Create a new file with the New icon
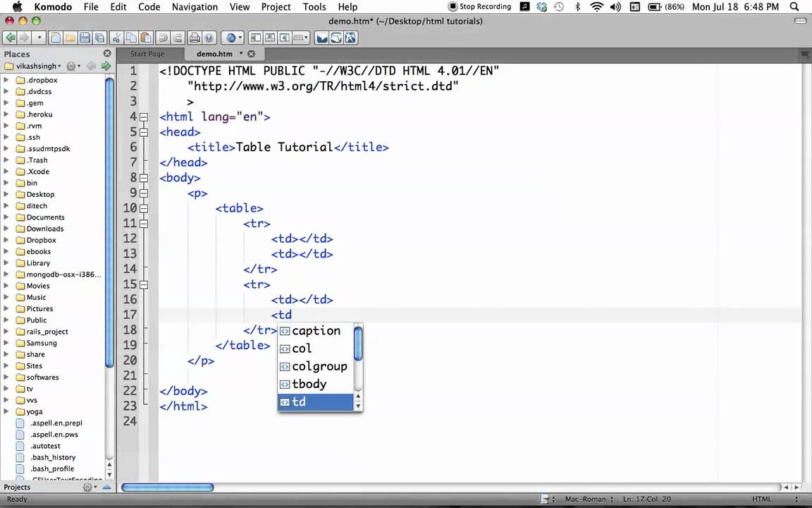Viewport: 812px width, 508px height. [x=56, y=38]
